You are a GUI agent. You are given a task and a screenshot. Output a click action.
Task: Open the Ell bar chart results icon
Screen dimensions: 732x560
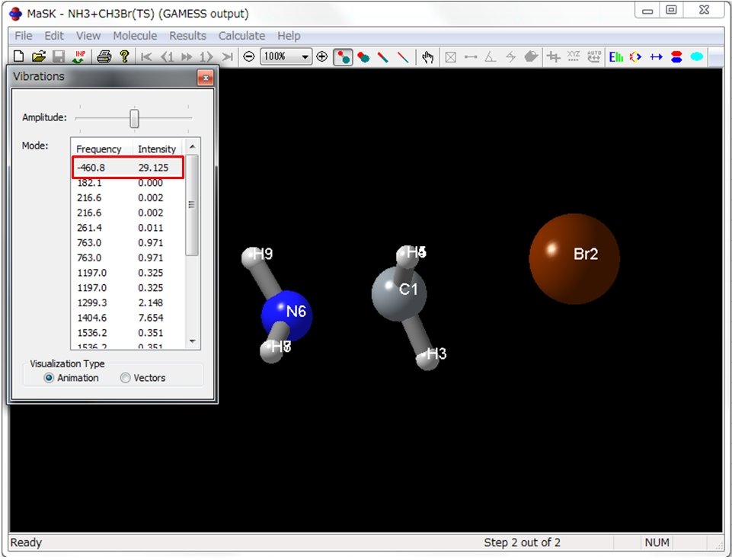coord(617,56)
